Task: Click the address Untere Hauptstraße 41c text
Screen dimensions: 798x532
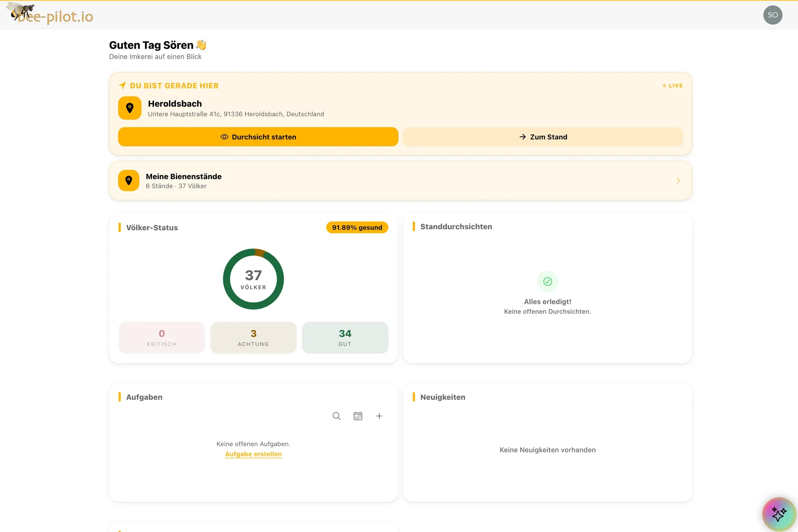Action: (236, 114)
